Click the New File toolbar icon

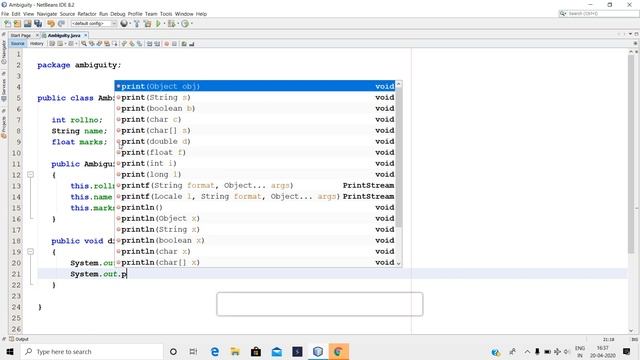[7, 24]
